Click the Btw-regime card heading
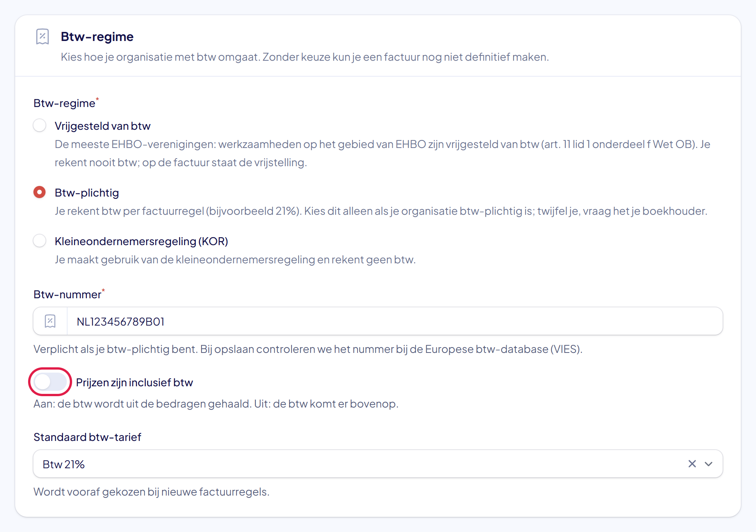The width and height of the screenshot is (756, 532). (x=97, y=36)
